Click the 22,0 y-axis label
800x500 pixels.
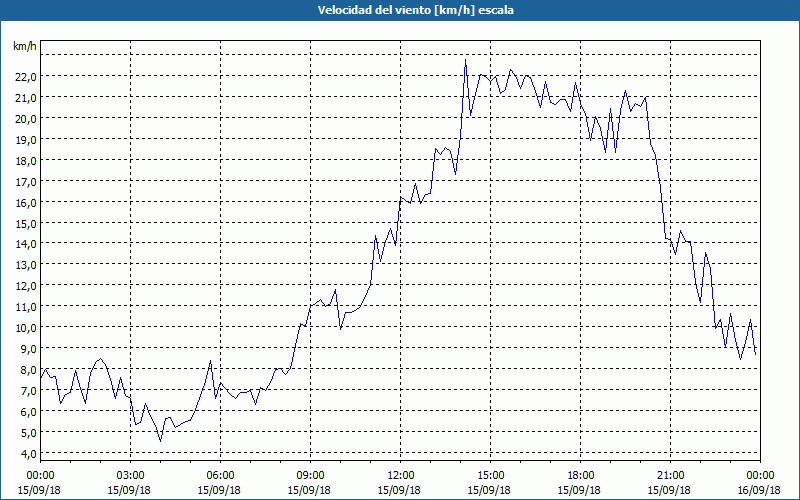point(26,77)
